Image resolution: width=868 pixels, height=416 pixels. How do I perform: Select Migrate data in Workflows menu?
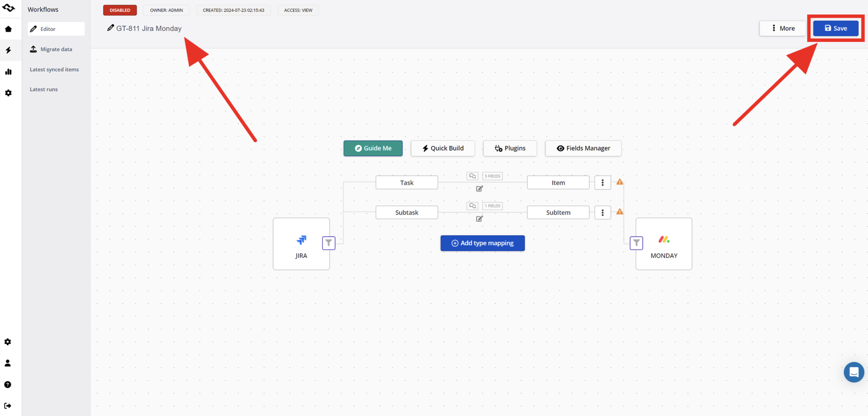coord(56,49)
